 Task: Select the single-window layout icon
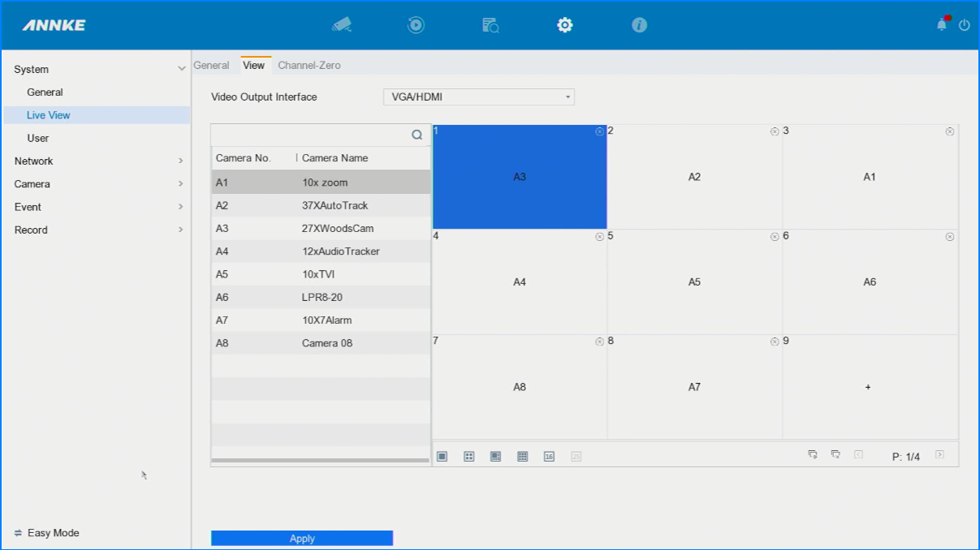pyautogui.click(x=442, y=457)
